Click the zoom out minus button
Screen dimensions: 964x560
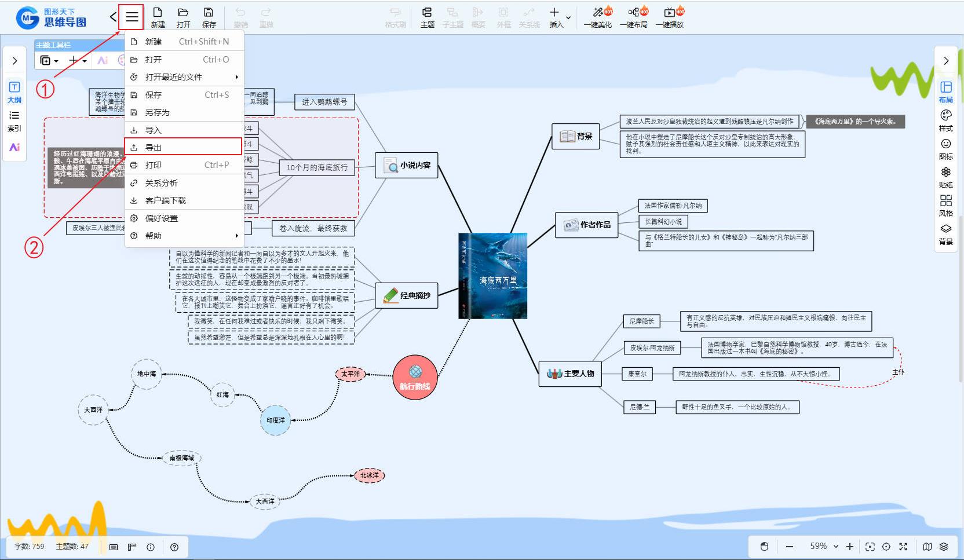click(789, 547)
